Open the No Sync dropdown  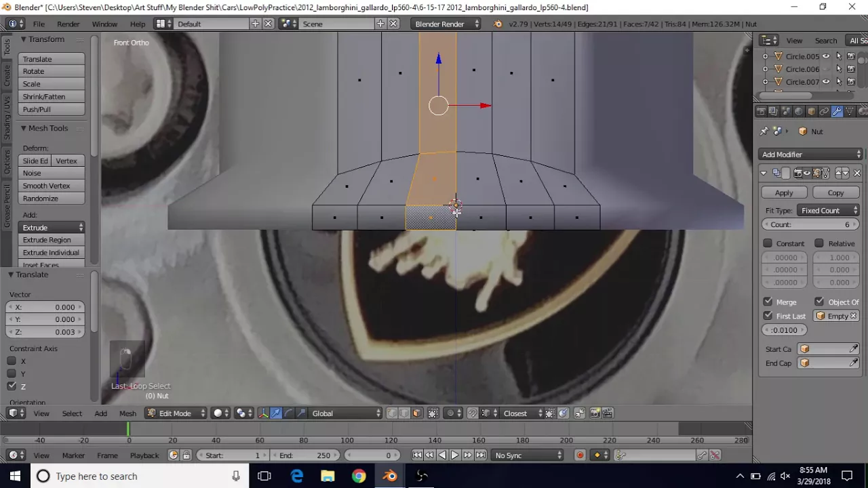coord(528,455)
